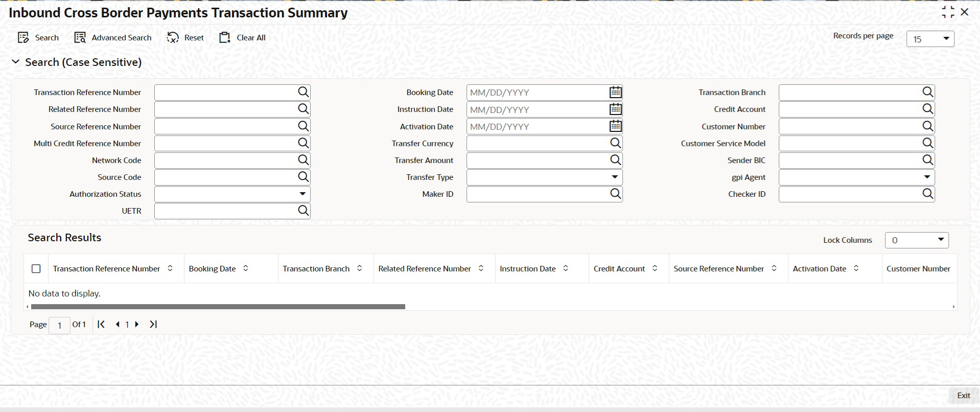Sort by Booking Date column
Viewport: 980px width, 412px height.
point(246,268)
